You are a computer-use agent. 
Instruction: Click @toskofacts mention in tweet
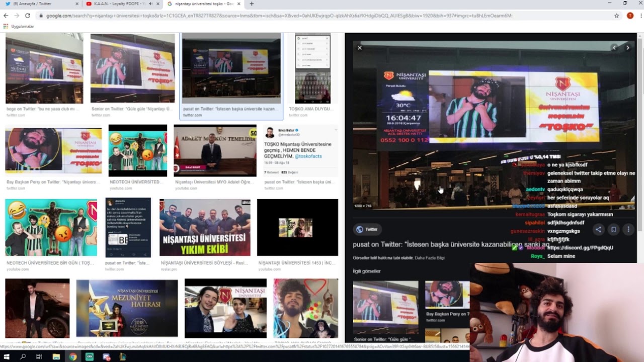click(x=308, y=156)
